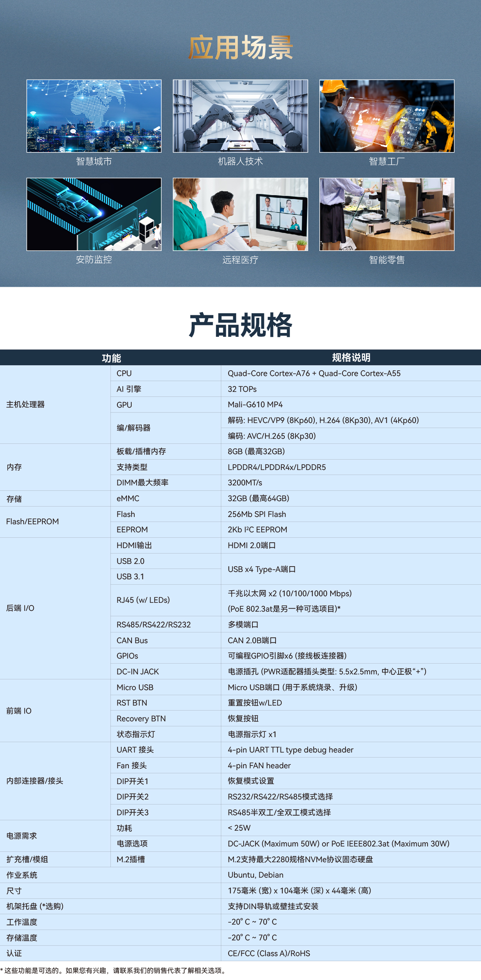The height and width of the screenshot is (980, 481).
Task: Open the 安防监控 security monitoring image
Action: tap(94, 214)
